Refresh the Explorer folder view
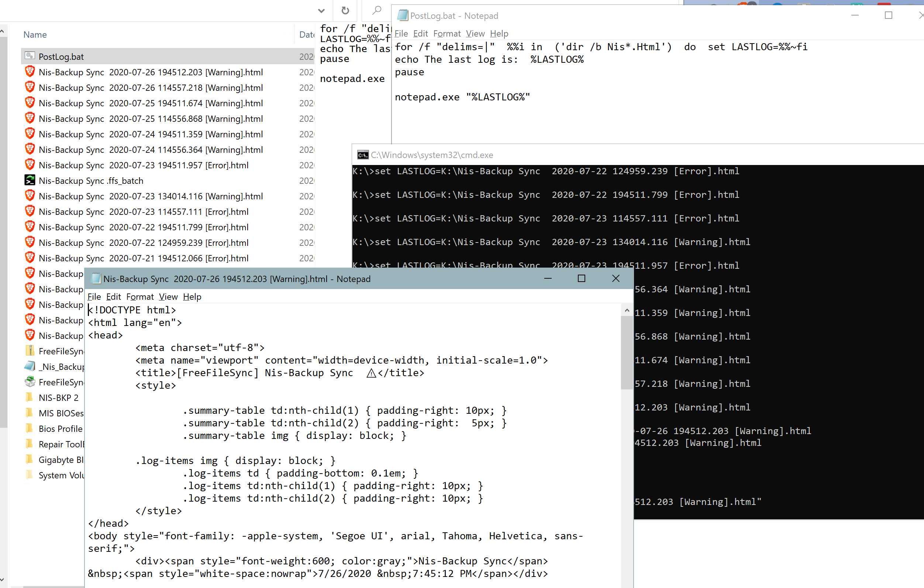Viewport: 924px width, 588px height. click(x=345, y=10)
